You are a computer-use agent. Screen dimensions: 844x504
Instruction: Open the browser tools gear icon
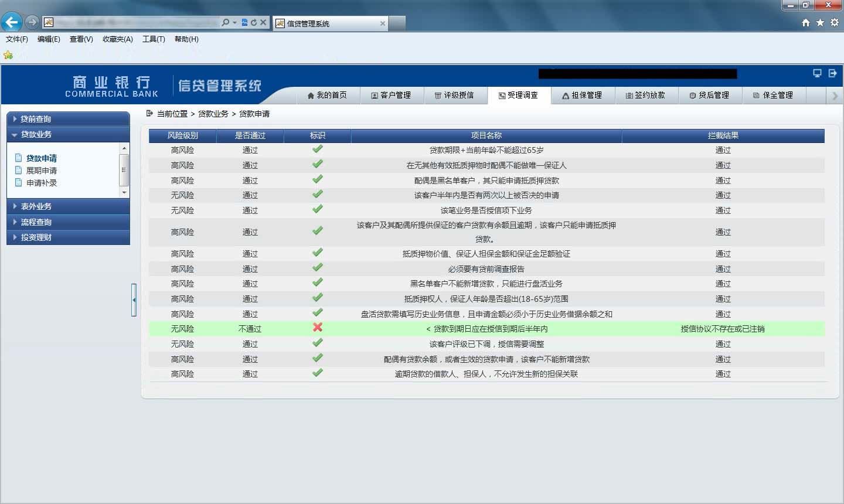point(835,22)
